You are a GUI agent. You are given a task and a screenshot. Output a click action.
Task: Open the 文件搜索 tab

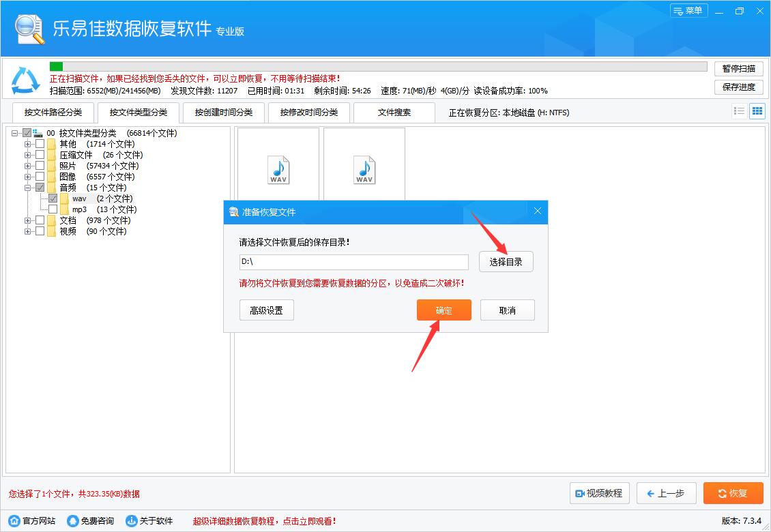pos(394,112)
